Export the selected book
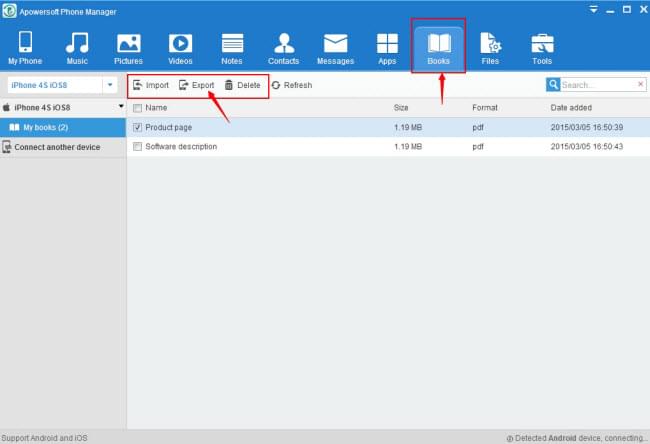The image size is (650, 444). [196, 85]
